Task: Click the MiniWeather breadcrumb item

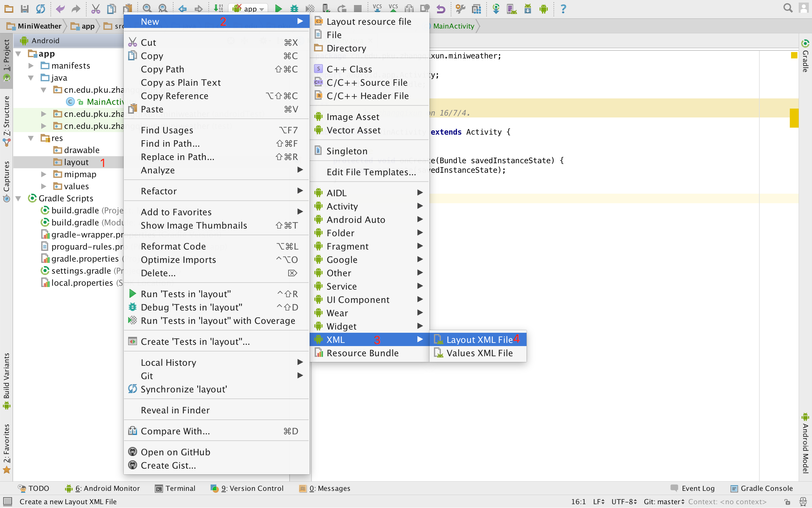Action: point(34,26)
